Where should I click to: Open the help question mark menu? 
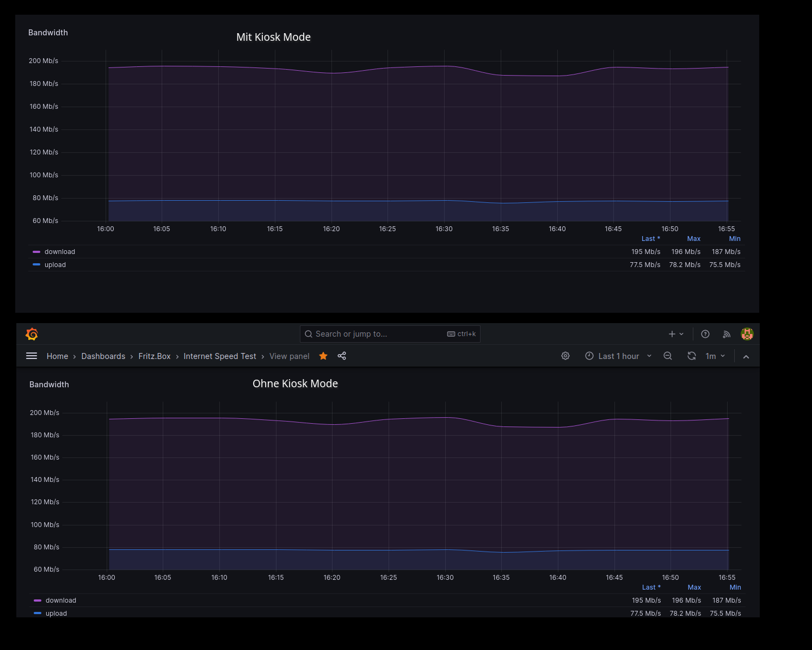point(705,334)
